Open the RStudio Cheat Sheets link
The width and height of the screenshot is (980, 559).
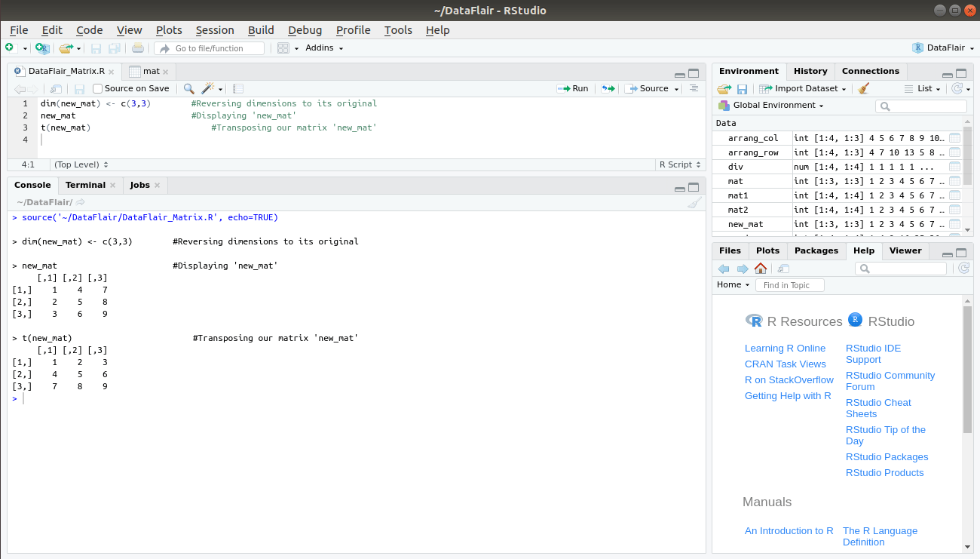click(x=878, y=408)
